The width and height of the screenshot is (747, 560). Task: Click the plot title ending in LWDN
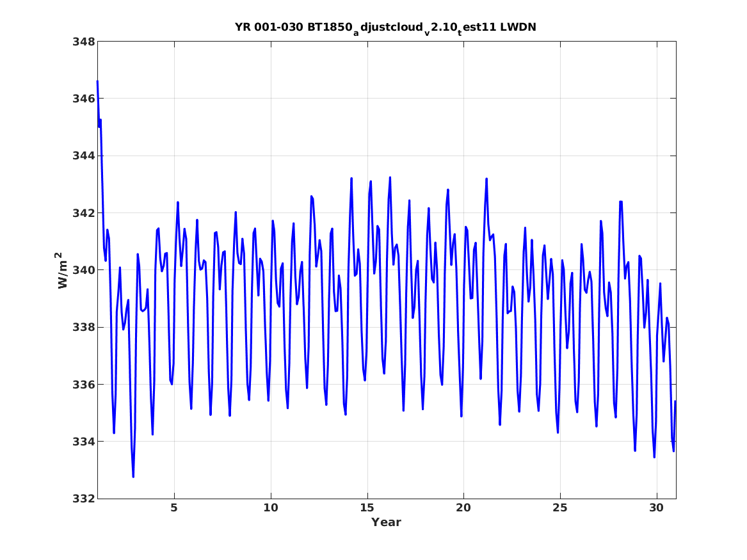385,28
